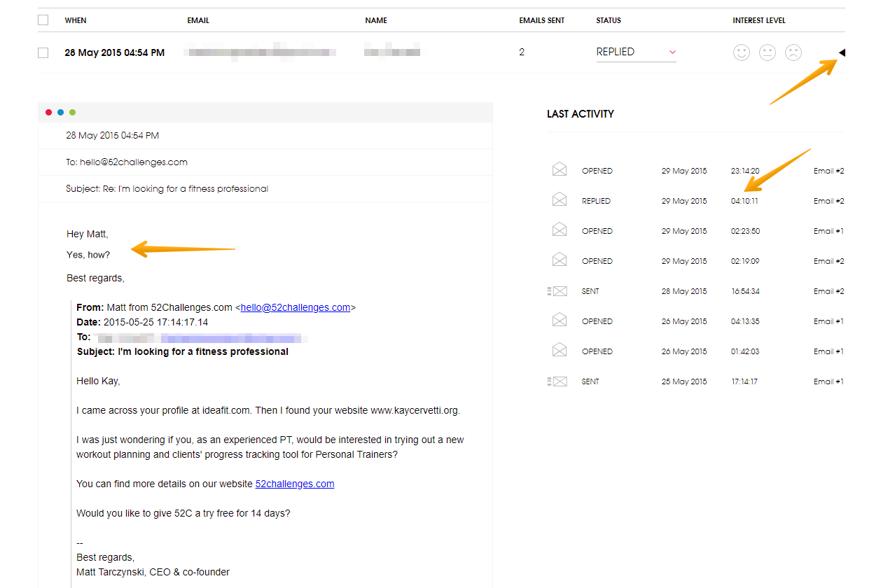
Task: Select the LAST ACTIVITY heading
Action: click(x=581, y=114)
